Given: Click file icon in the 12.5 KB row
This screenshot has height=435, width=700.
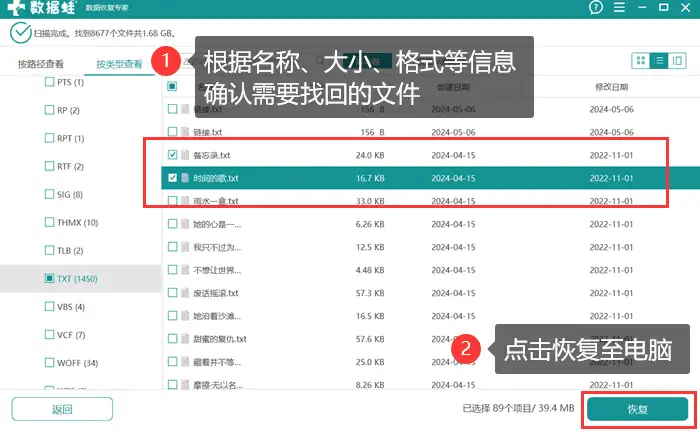Looking at the screenshot, I should coord(185,247).
